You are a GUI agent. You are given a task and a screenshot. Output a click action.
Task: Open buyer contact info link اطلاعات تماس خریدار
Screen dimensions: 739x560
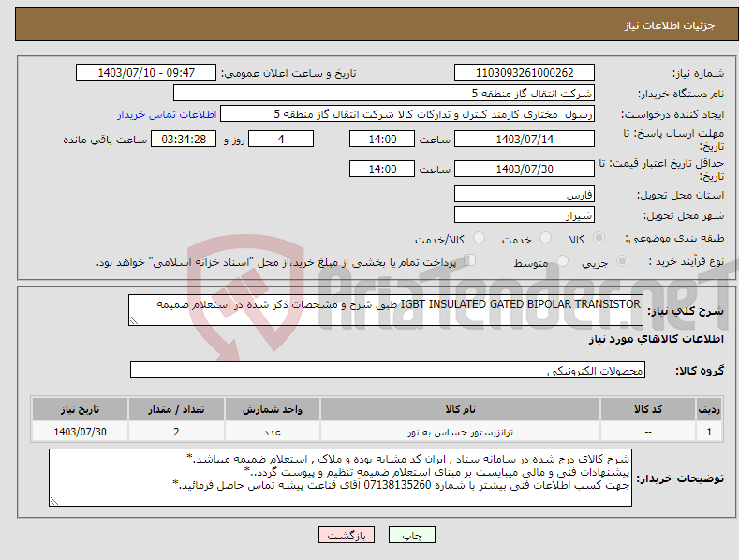pos(167,114)
